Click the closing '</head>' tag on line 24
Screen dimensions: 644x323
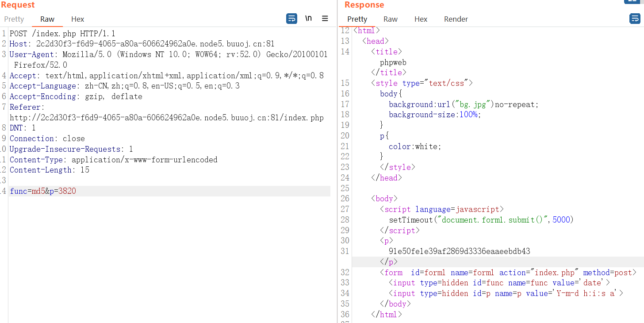click(387, 178)
